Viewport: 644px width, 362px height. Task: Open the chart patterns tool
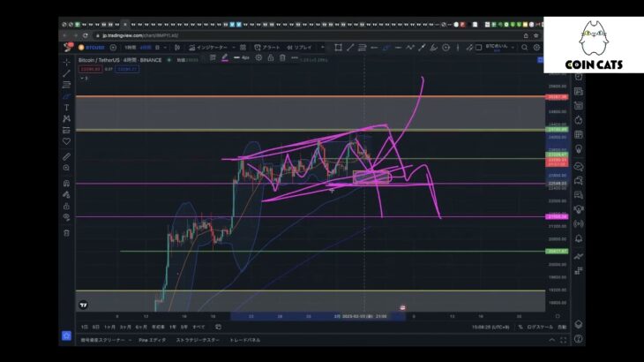pyautogui.click(x=66, y=118)
